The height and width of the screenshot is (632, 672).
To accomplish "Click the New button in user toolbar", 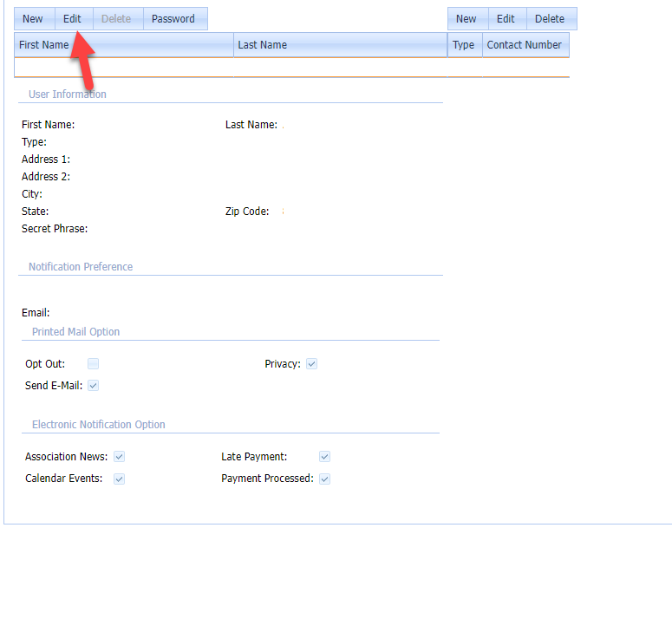I will coord(35,19).
